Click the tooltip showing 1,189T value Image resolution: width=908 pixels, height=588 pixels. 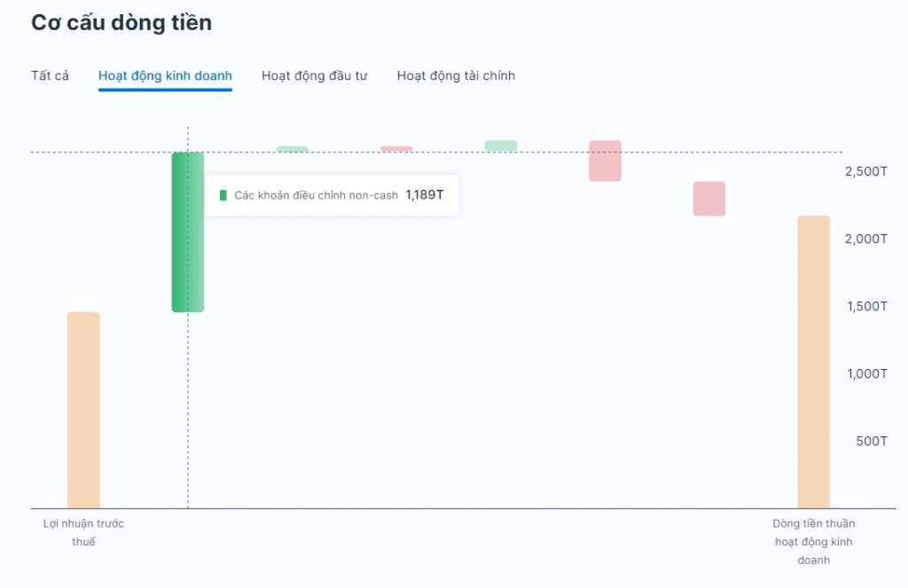(x=332, y=194)
